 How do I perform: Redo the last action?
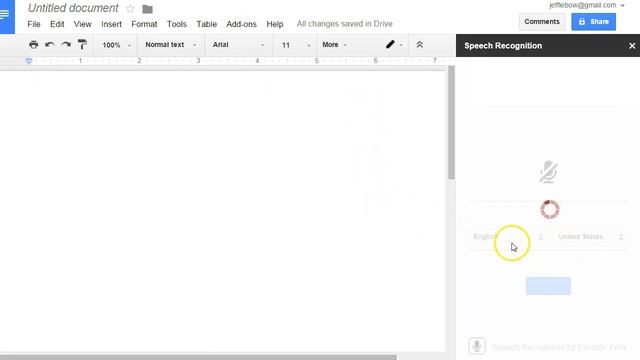coord(66,44)
